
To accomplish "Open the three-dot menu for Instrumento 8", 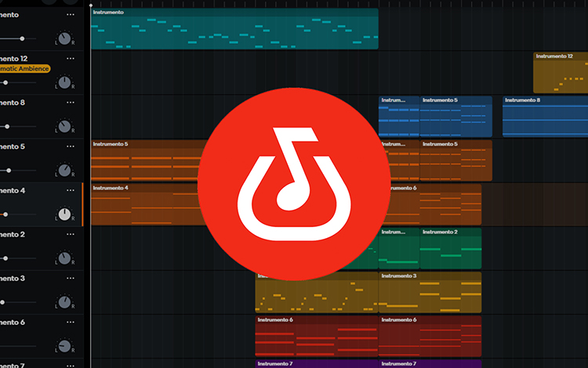I will [71, 103].
